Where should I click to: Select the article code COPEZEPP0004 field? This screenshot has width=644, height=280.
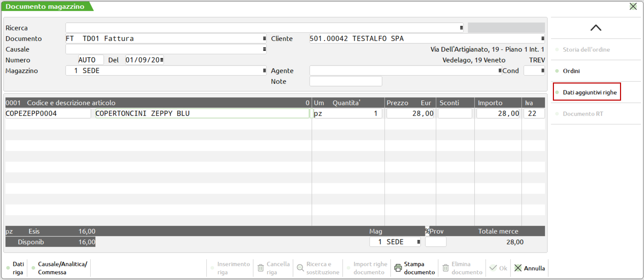point(48,114)
